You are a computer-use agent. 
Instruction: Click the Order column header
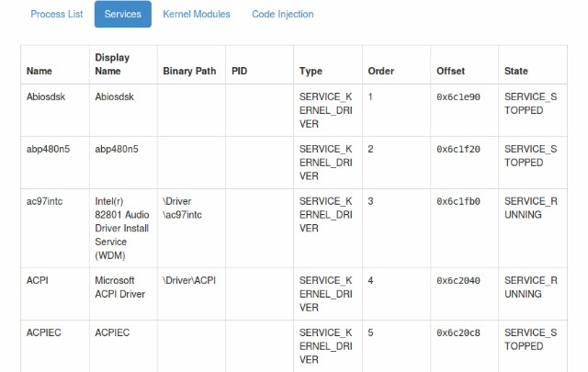click(380, 71)
